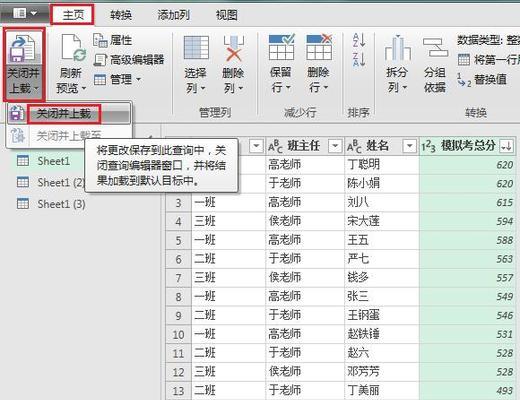Expand the 保留行 dropdown arrow
The image size is (520, 400).
pos(288,88)
